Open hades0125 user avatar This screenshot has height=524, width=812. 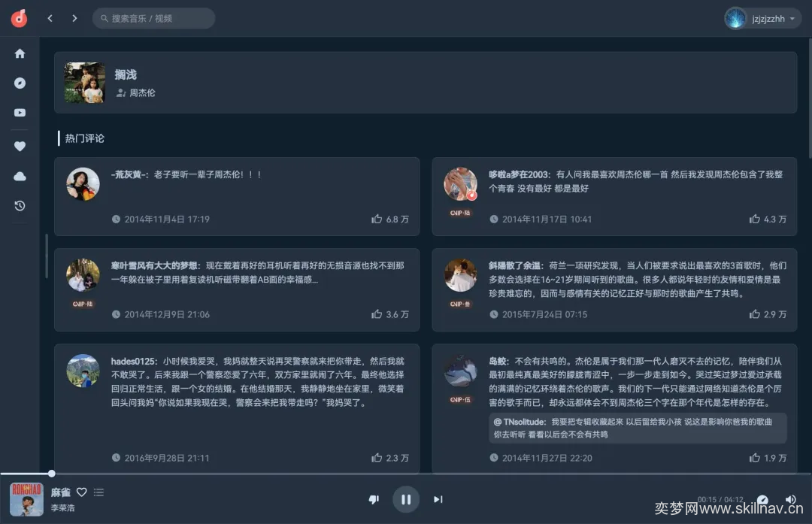point(83,371)
